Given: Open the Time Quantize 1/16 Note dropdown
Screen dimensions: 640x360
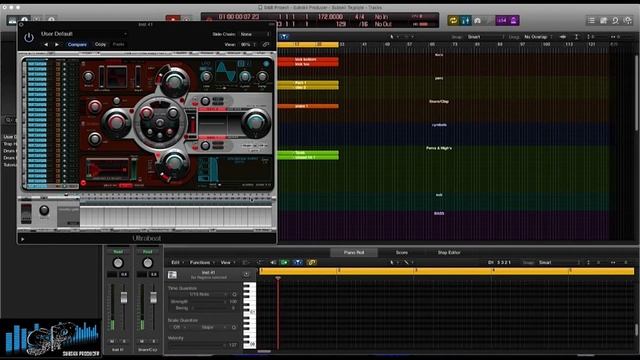Looking at the screenshot, I should [199, 294].
